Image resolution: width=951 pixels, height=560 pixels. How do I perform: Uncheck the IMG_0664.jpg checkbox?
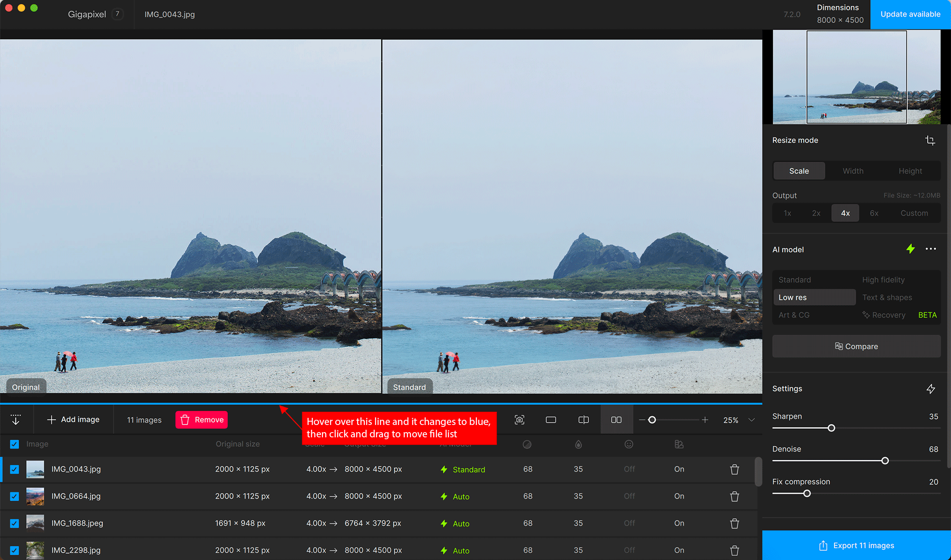15,496
